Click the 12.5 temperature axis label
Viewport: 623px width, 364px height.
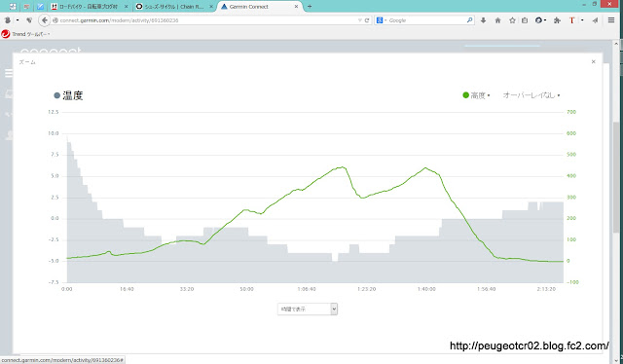54,112
